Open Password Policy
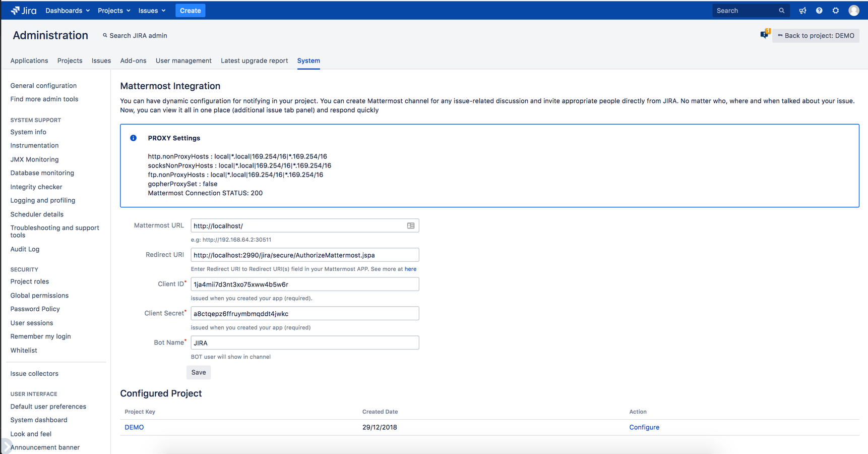Viewport: 868px width, 454px height. coord(35,309)
